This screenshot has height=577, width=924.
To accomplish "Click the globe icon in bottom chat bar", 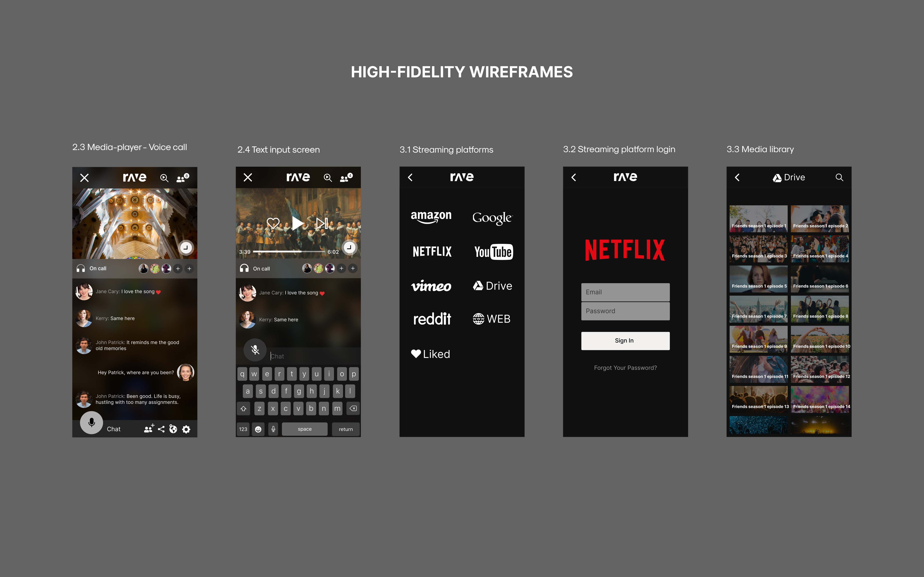I will (173, 429).
